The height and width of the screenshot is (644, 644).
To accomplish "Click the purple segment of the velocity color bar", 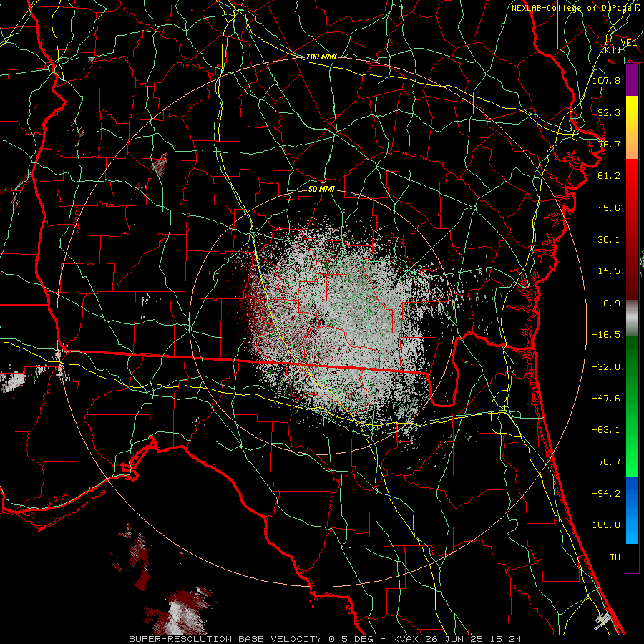I will coord(632,80).
